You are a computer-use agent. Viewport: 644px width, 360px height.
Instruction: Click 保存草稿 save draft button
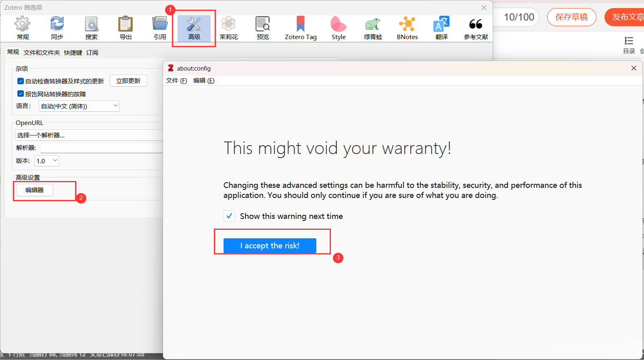(571, 17)
